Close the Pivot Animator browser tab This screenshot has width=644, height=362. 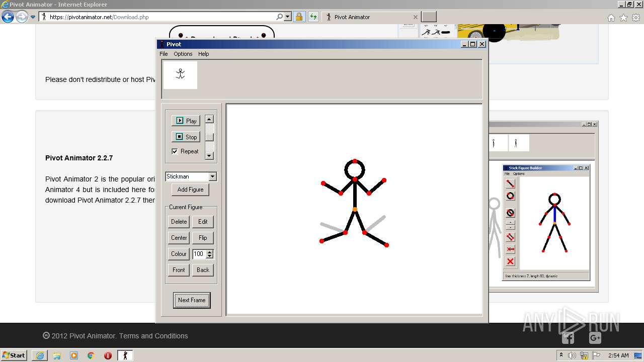pos(415,17)
